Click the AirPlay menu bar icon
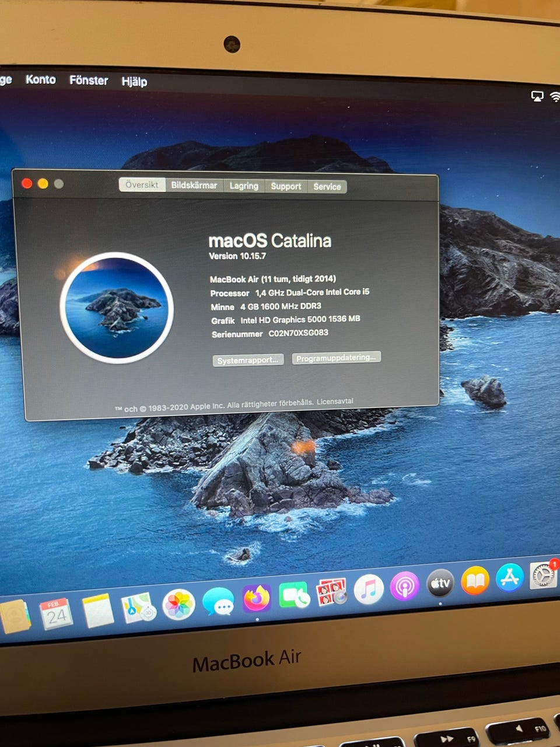 pyautogui.click(x=537, y=96)
